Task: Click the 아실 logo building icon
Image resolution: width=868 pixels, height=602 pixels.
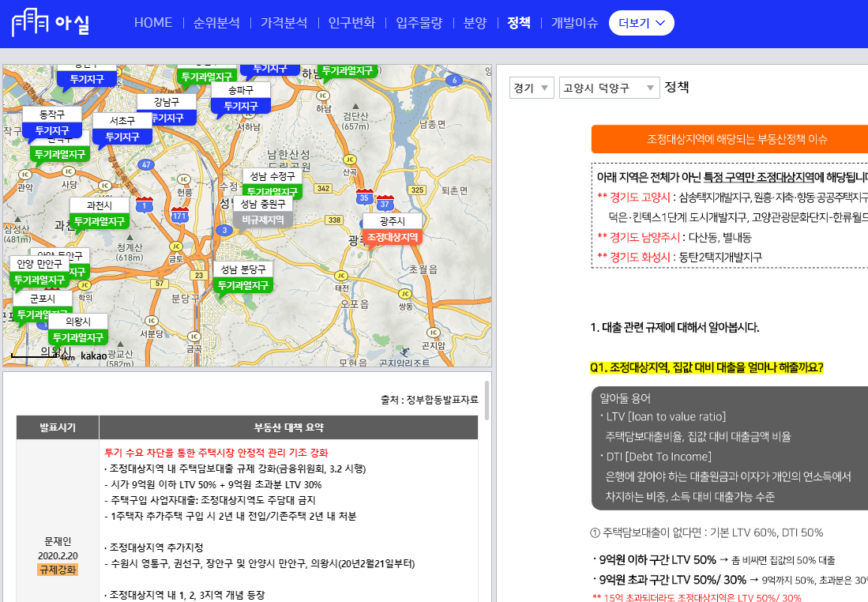Action: click(x=30, y=23)
